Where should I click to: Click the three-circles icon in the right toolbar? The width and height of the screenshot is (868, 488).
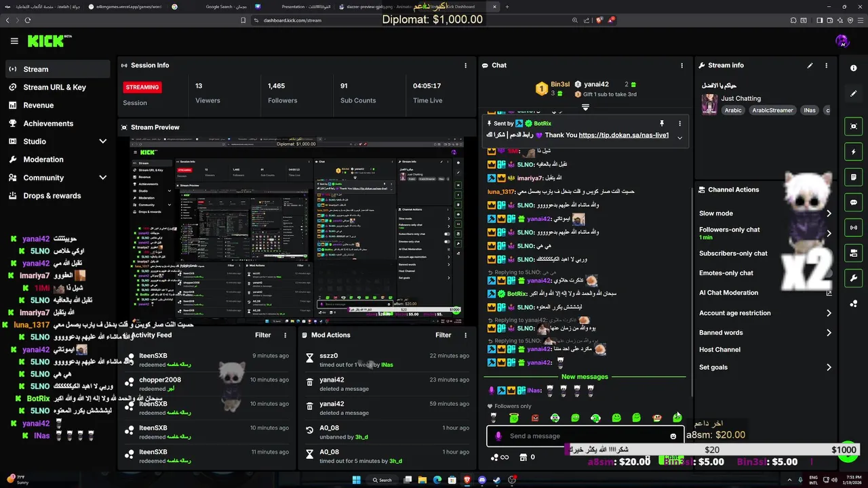click(x=854, y=304)
